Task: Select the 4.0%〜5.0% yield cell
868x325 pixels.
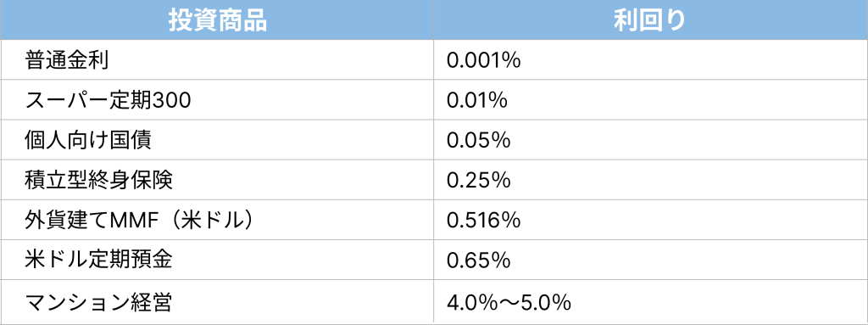Action: [x=650, y=301]
